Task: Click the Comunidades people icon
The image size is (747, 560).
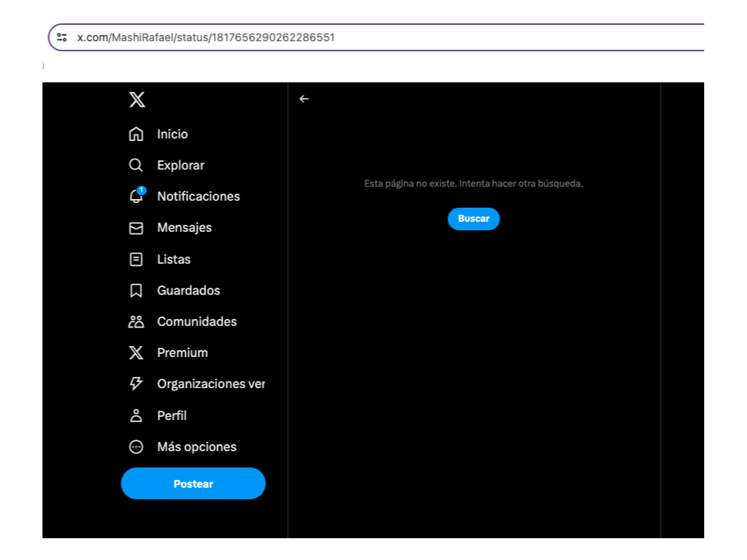Action: pyautogui.click(x=136, y=321)
